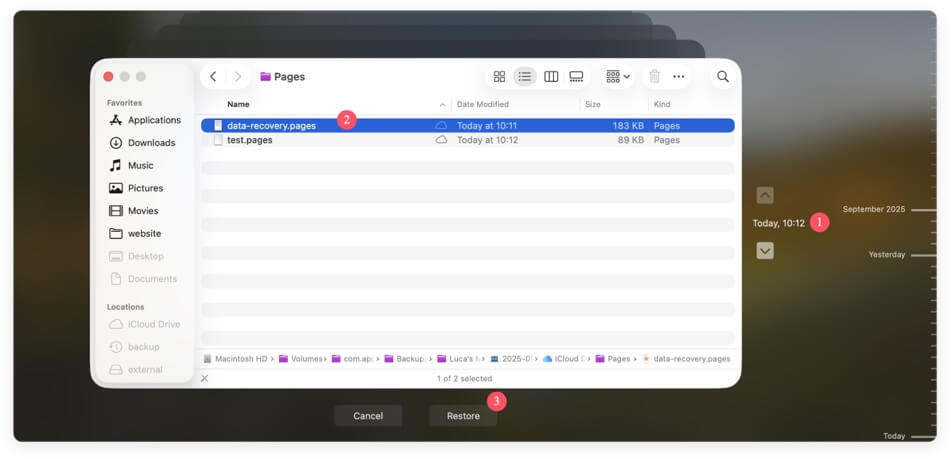Click the file icon of test.pages
The image size is (951, 459).
click(x=218, y=140)
